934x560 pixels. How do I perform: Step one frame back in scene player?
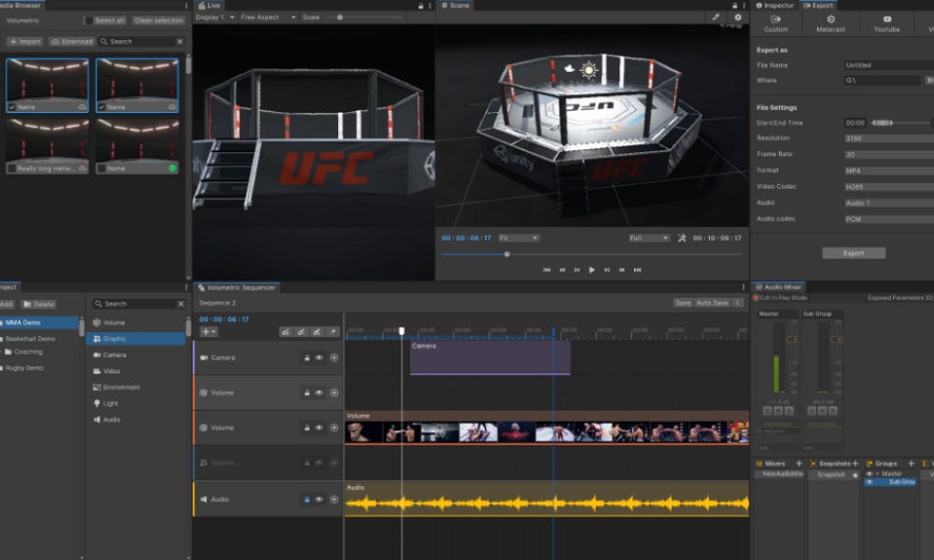[576, 270]
